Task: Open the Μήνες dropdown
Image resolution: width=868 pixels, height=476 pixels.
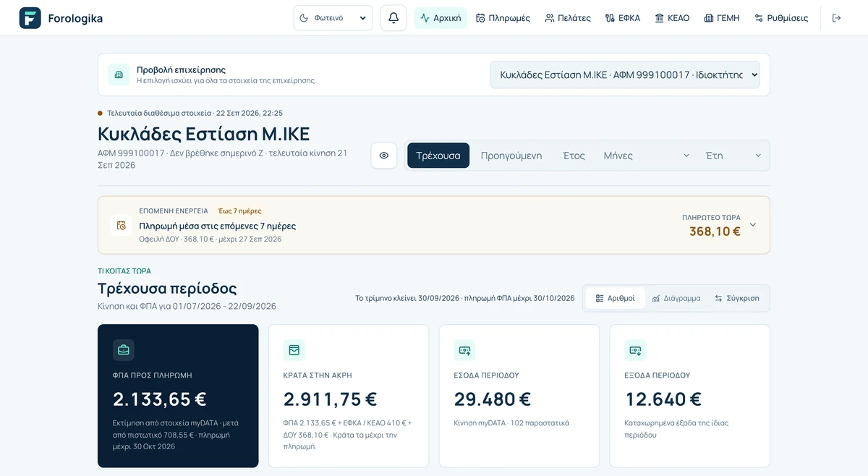Action: [647, 156]
